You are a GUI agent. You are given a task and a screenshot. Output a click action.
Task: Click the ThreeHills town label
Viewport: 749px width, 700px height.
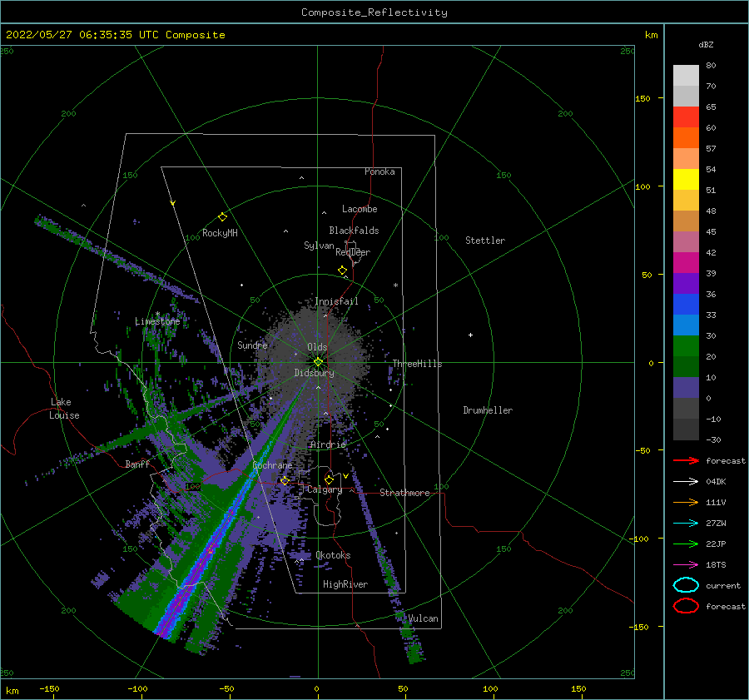click(418, 364)
